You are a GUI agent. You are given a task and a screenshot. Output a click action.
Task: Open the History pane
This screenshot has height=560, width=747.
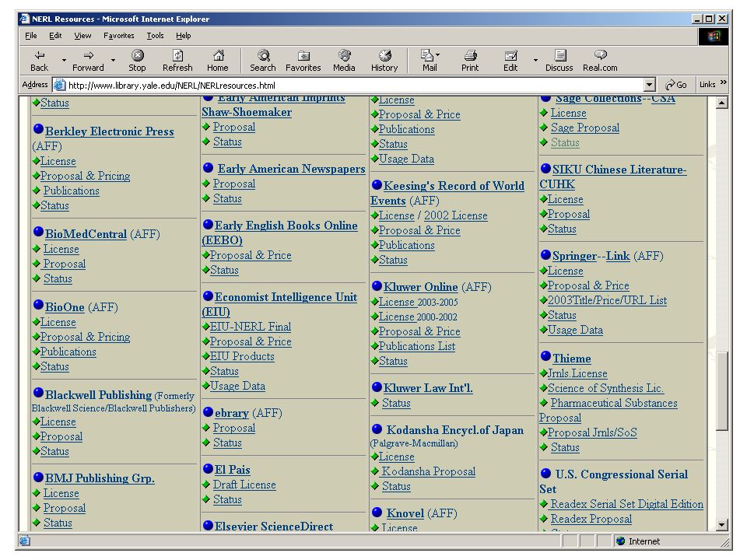(384, 61)
